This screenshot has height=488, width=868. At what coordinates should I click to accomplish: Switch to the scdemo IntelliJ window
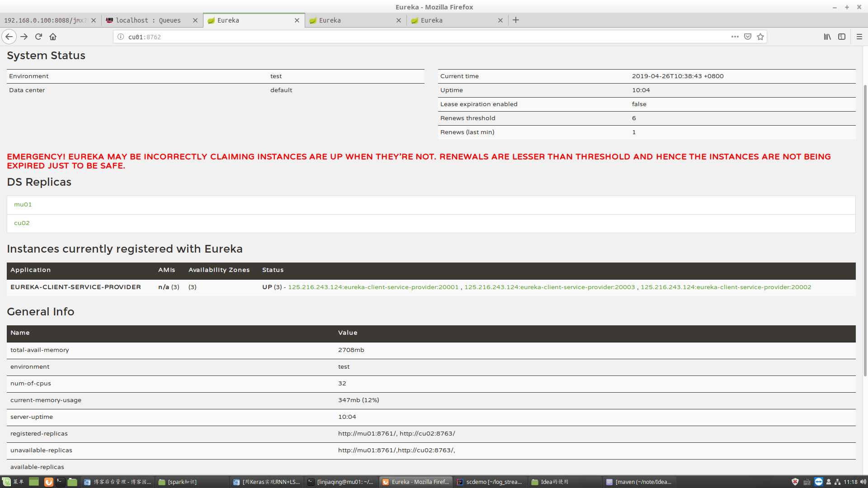click(490, 482)
